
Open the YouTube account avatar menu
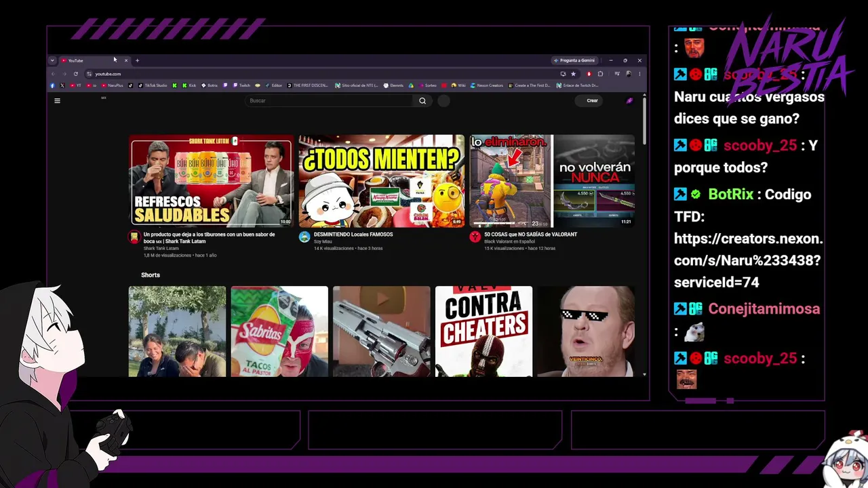(x=629, y=101)
